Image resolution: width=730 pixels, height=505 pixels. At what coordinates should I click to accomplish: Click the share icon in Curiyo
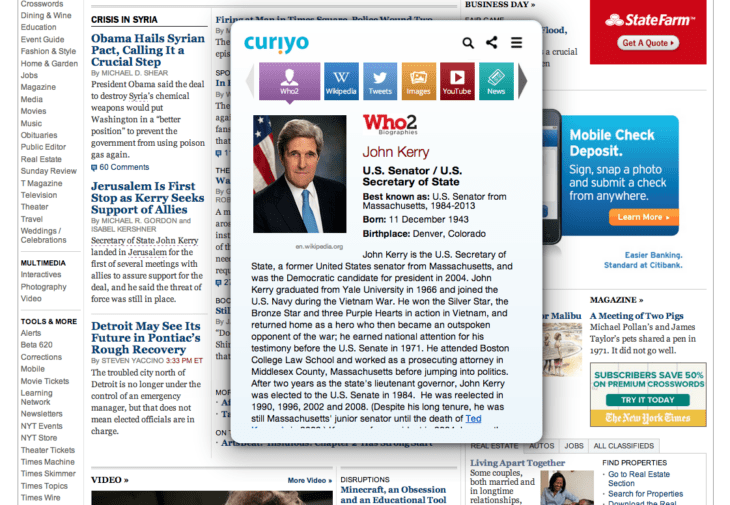point(492,42)
